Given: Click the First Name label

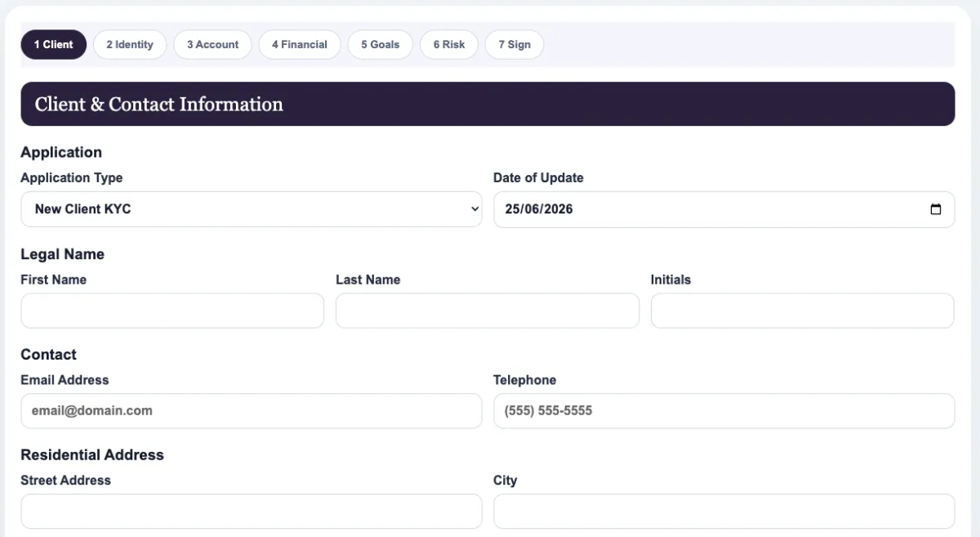Looking at the screenshot, I should pos(53,280).
